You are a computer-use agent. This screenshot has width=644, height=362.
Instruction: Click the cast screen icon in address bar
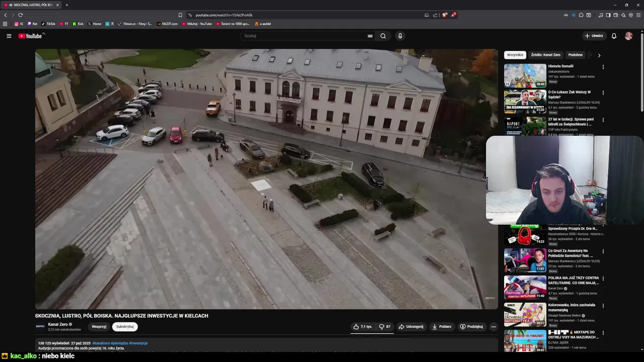coord(427,15)
